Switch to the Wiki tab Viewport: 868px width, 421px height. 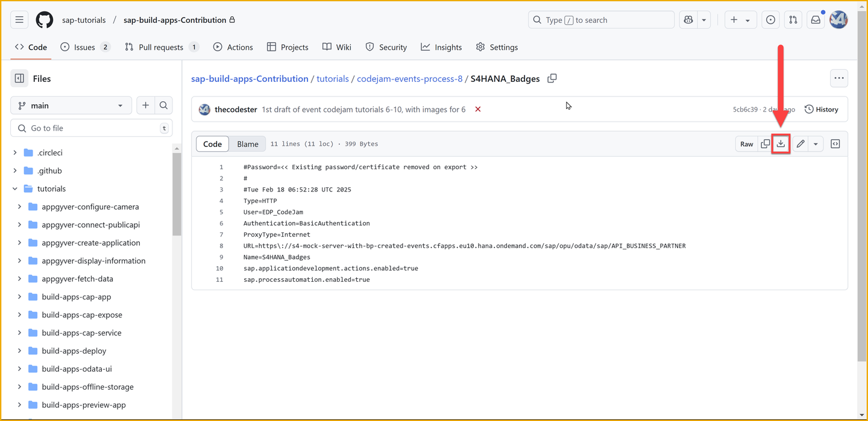[337, 47]
